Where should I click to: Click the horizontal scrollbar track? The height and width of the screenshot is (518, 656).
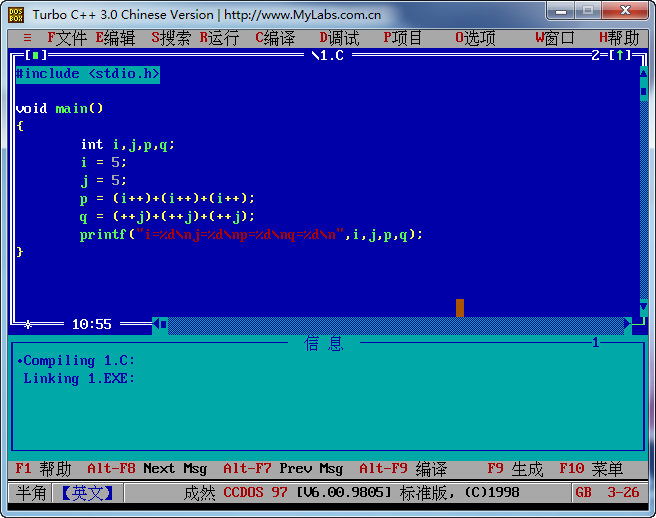click(395, 324)
